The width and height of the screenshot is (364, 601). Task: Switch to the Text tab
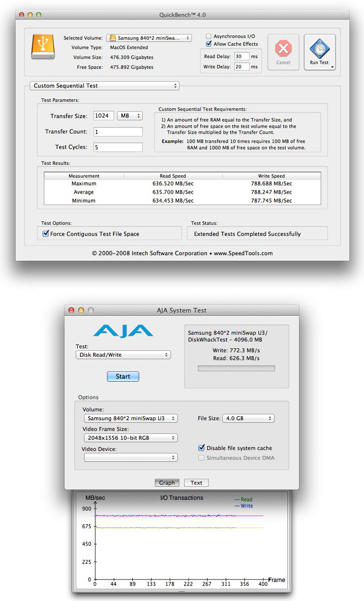pyautogui.click(x=196, y=483)
